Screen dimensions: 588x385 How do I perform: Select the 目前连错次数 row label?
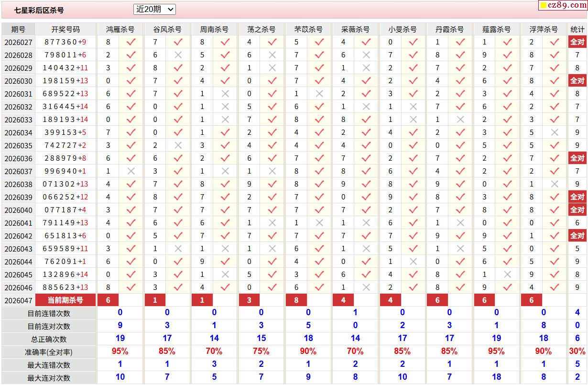click(x=49, y=314)
